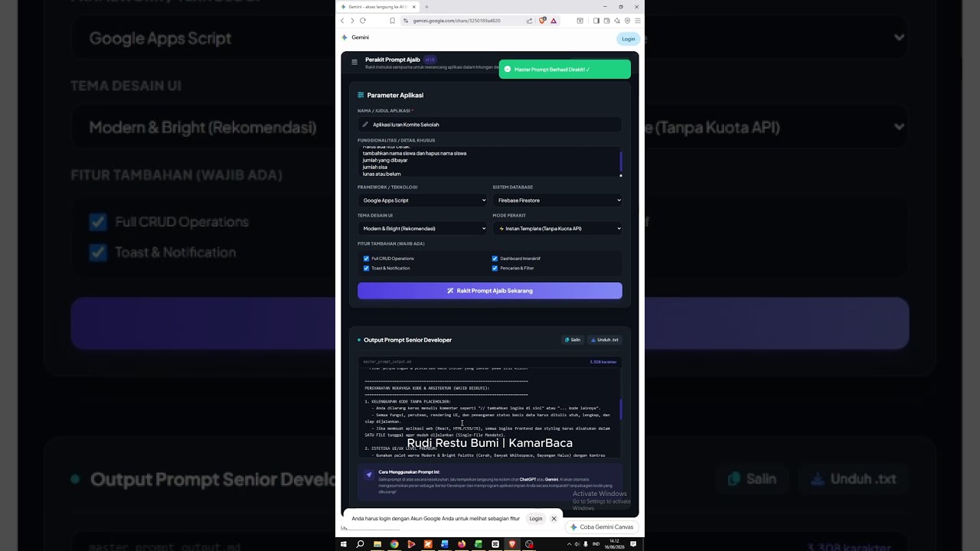Open a new browser tab with the plus

(x=426, y=7)
